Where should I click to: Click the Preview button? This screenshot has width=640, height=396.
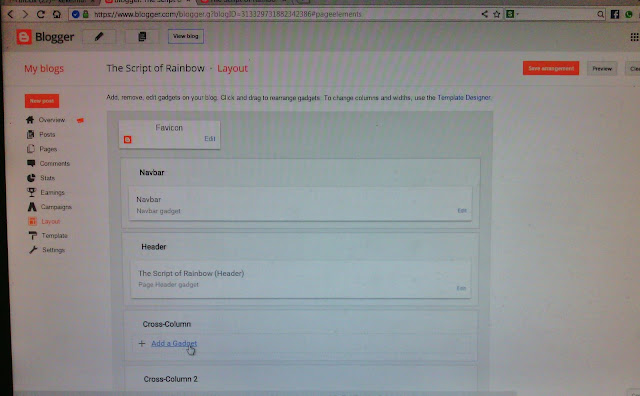602,69
